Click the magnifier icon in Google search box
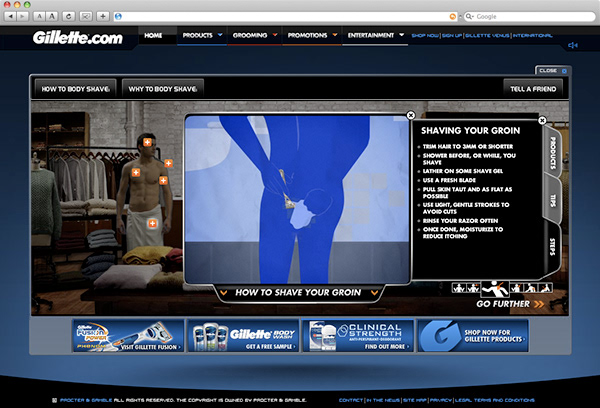Screen dimensions: 600x408 coord(470,16)
